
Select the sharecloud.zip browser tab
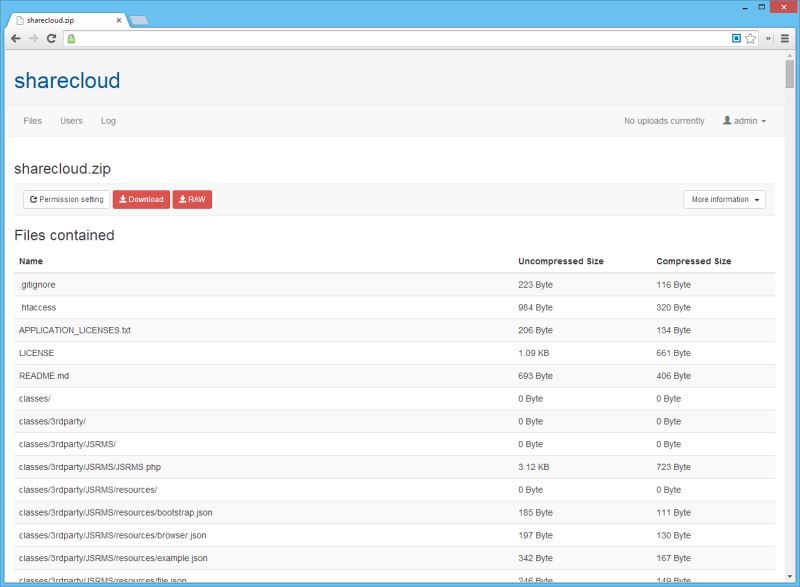point(66,20)
